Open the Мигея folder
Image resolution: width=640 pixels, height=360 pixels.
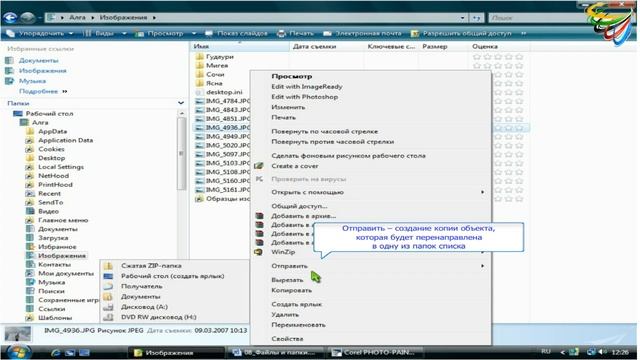217,65
